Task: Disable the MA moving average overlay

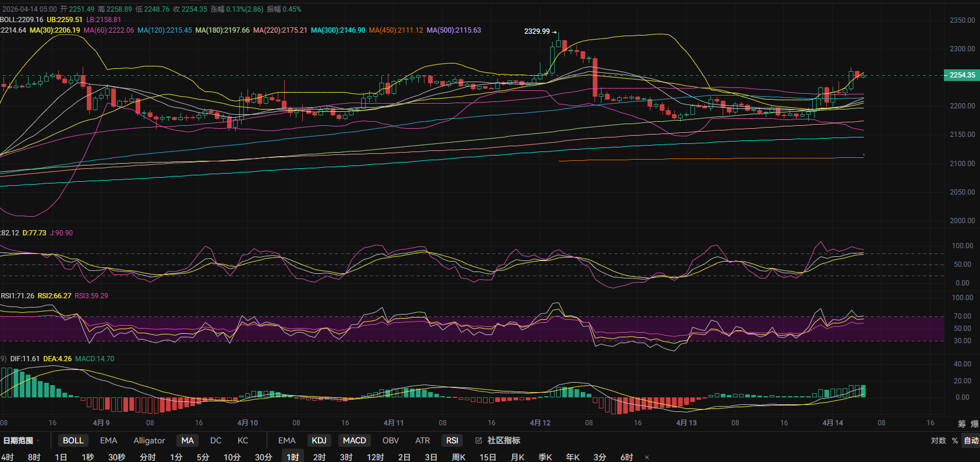Action: click(x=187, y=440)
